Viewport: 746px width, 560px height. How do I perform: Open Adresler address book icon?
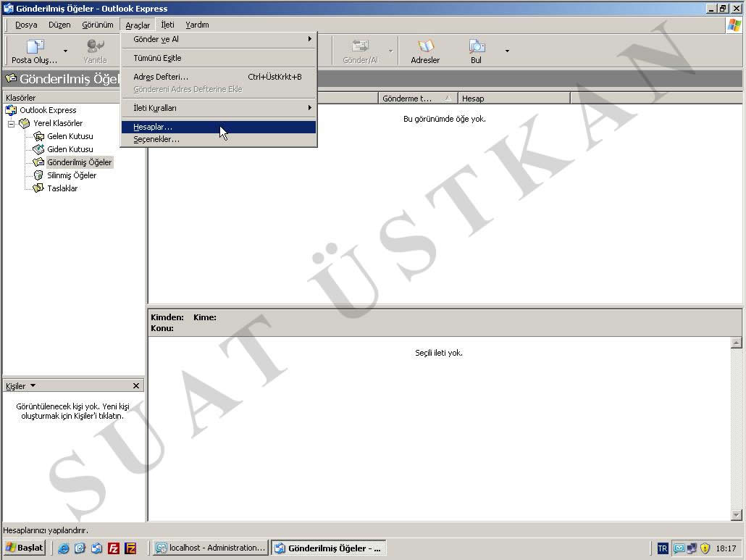(425, 46)
